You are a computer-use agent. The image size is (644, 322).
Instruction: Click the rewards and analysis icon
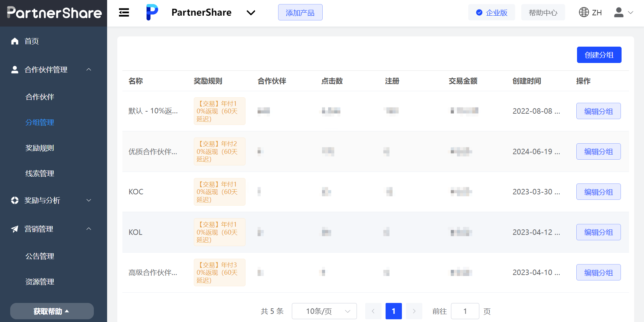(x=15, y=200)
